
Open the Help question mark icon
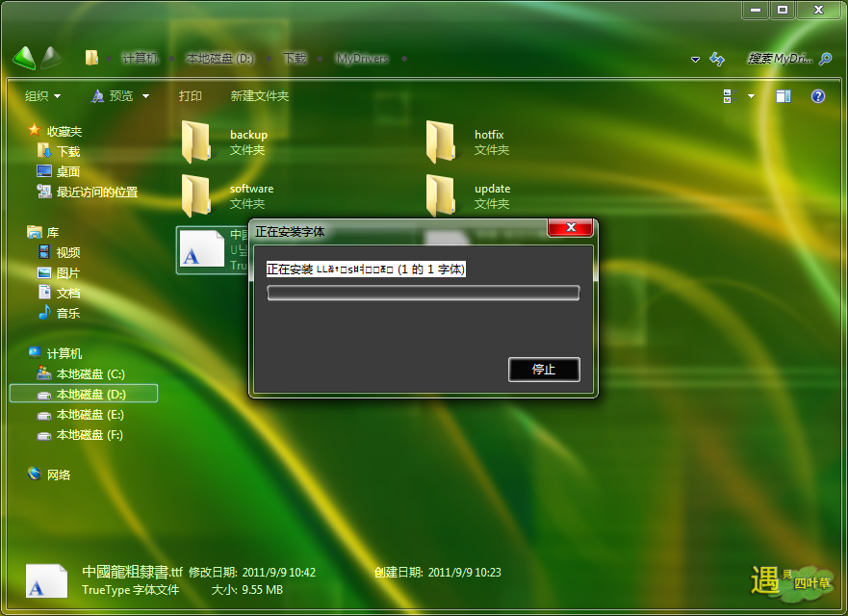point(818,96)
